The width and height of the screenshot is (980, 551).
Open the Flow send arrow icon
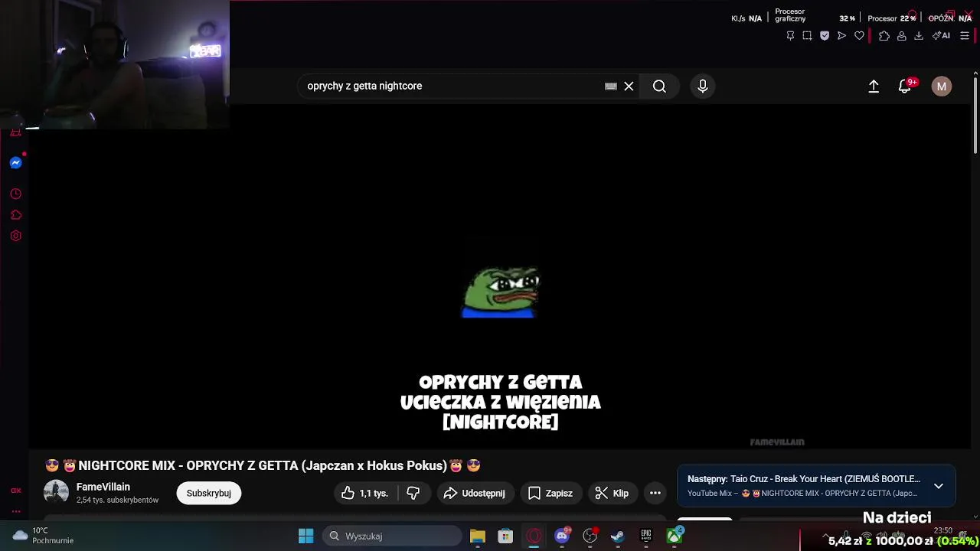[x=841, y=35]
